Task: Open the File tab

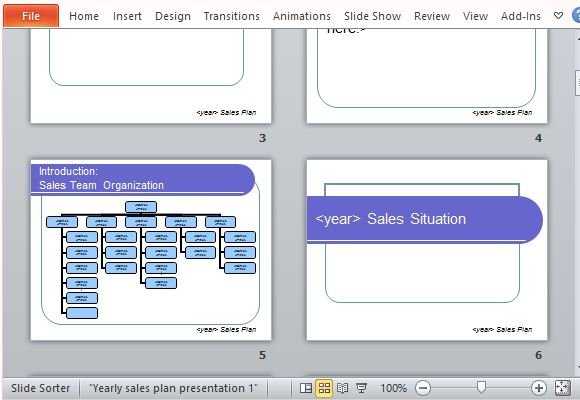Action: (x=31, y=16)
